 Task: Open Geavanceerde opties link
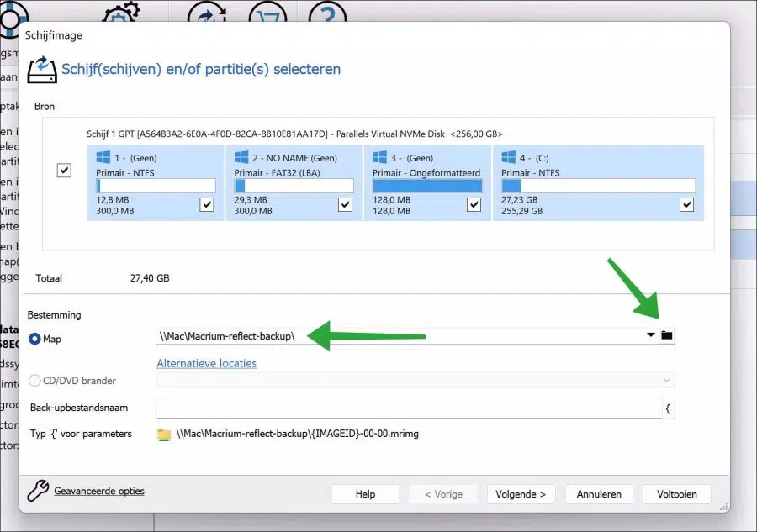(x=99, y=491)
